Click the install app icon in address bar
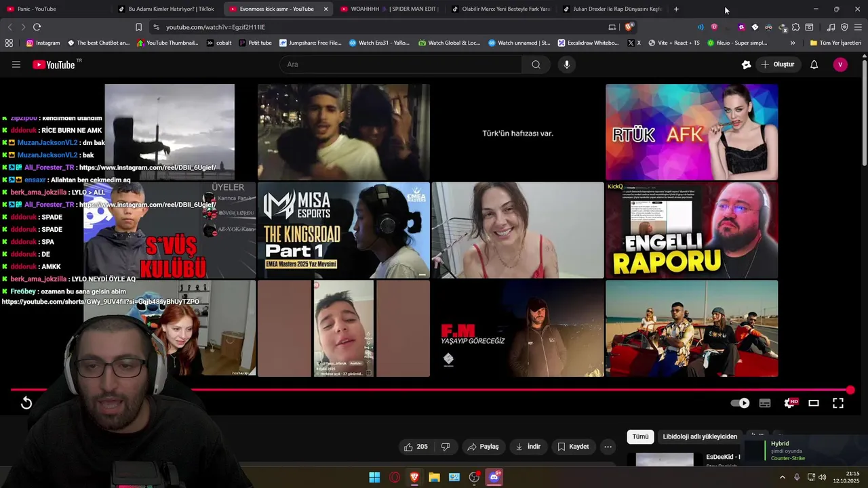 tap(612, 27)
